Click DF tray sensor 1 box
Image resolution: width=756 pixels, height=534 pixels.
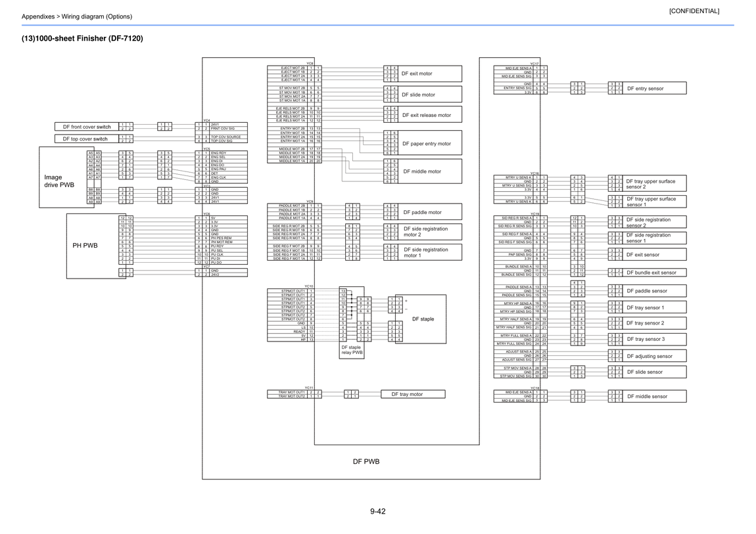654,307
